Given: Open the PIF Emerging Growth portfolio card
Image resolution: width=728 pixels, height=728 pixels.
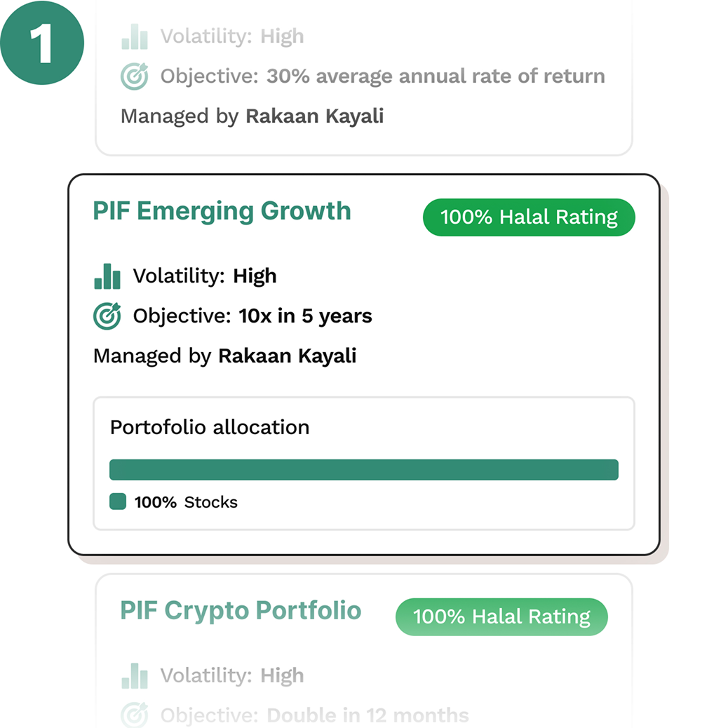Looking at the screenshot, I should pos(222,210).
